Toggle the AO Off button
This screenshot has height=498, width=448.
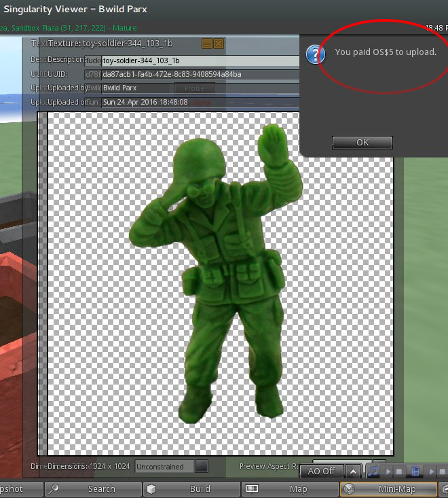pyautogui.click(x=321, y=472)
